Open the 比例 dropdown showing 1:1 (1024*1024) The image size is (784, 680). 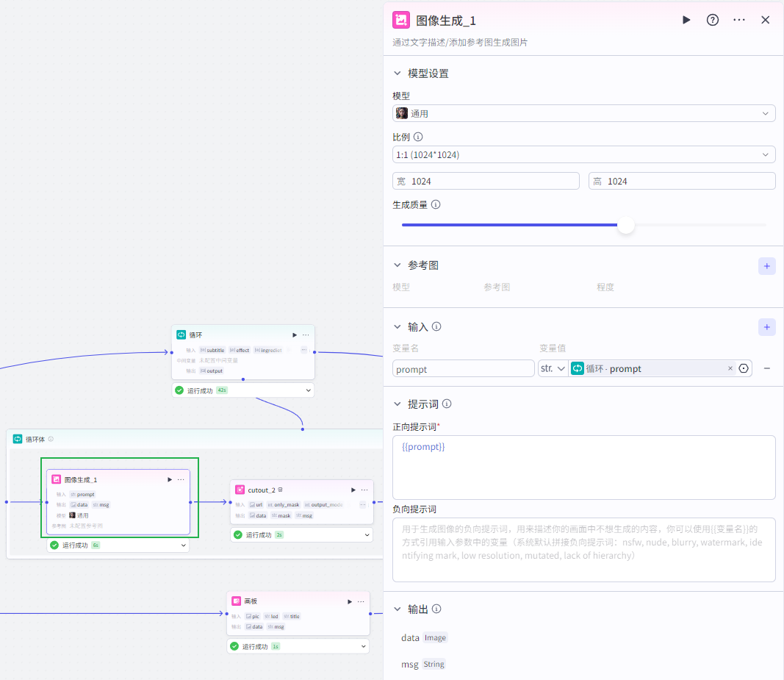(584, 154)
